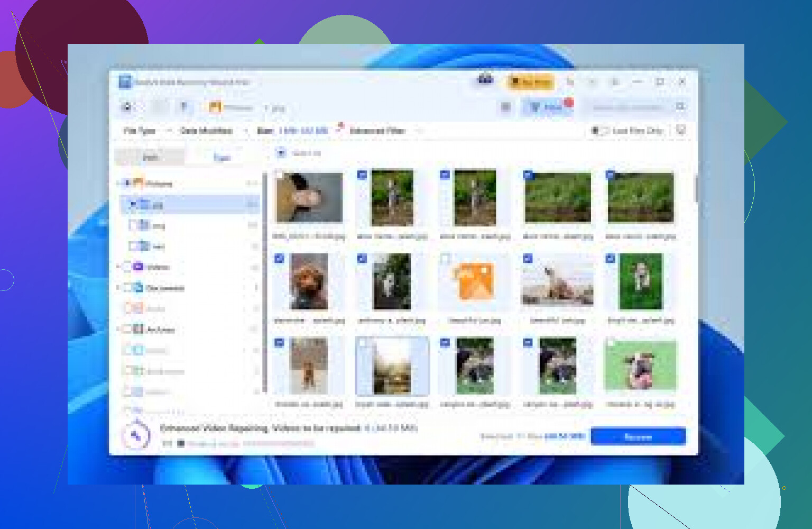Open the File Type dropdown

click(x=146, y=131)
